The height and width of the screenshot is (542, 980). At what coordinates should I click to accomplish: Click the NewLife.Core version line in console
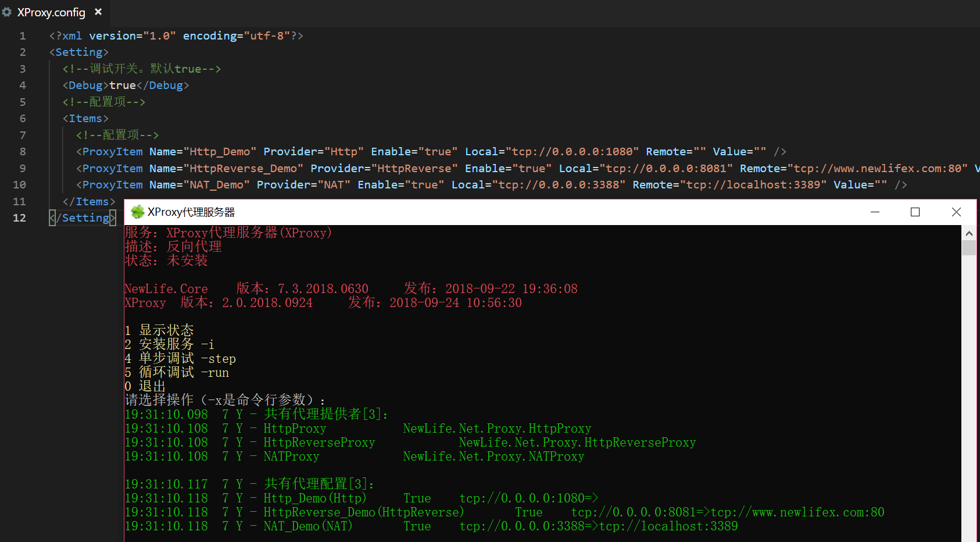click(351, 288)
